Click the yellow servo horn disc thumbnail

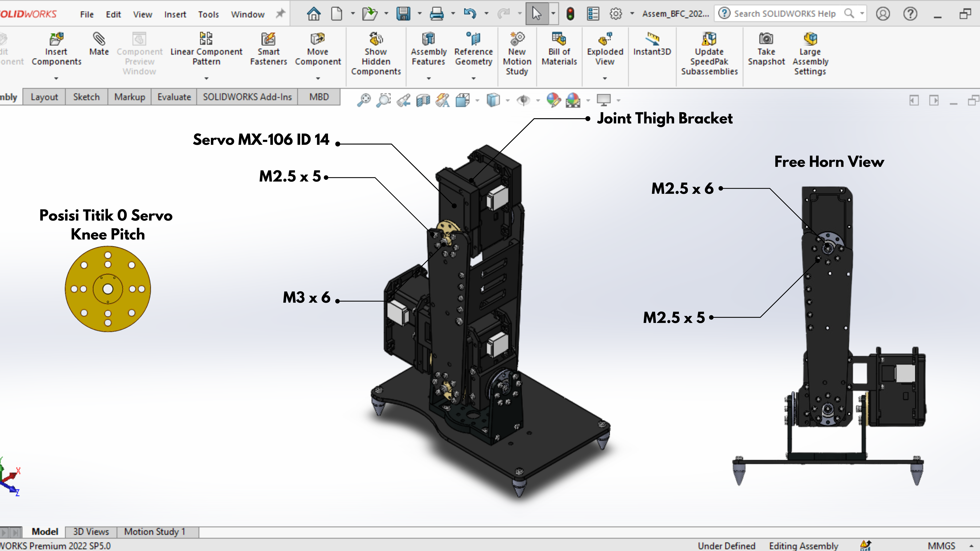tap(108, 289)
